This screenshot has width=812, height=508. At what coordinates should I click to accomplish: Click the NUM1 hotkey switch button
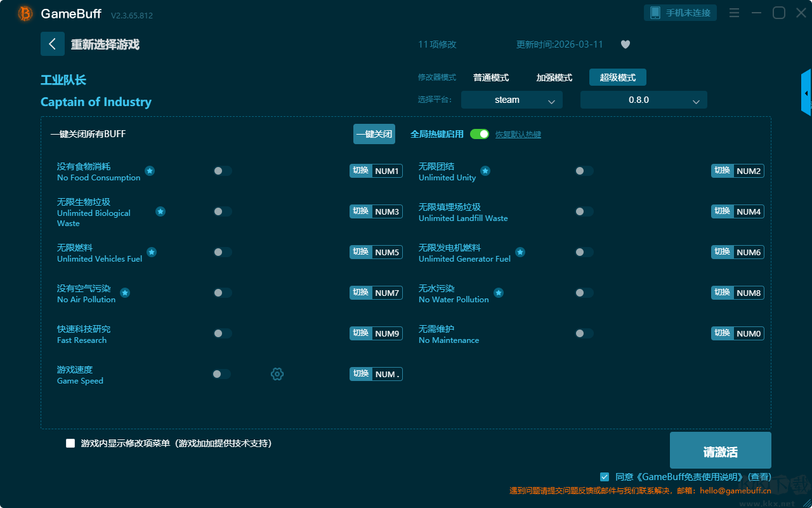[x=376, y=171]
